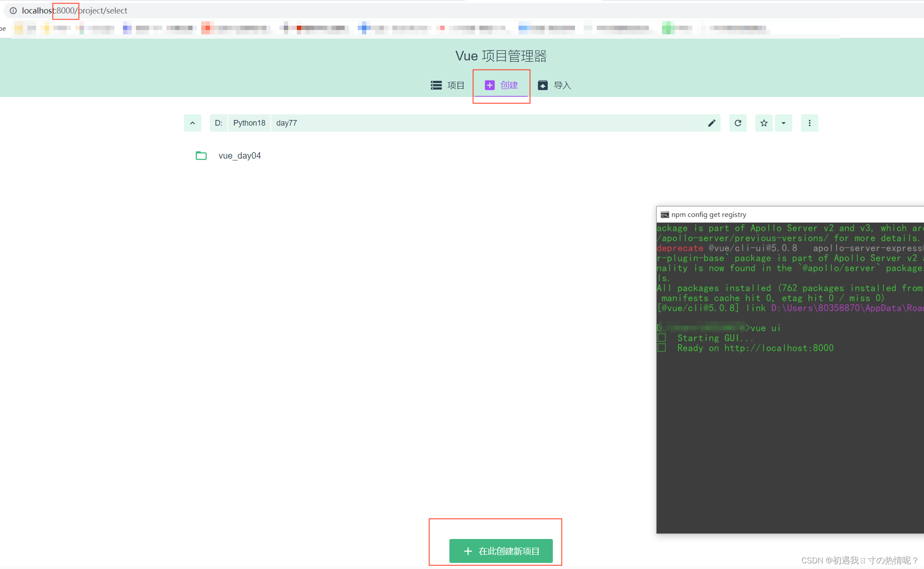924x569 pixels.
Task: Click the 导入 import box icon
Action: 543,85
